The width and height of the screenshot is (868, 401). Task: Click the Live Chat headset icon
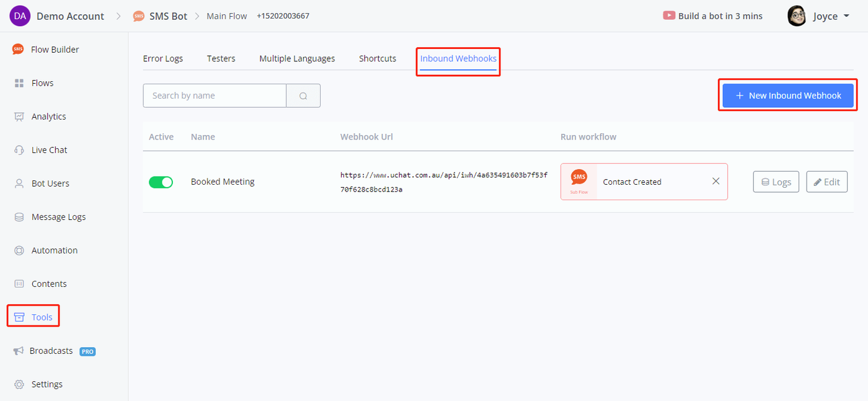[19, 150]
